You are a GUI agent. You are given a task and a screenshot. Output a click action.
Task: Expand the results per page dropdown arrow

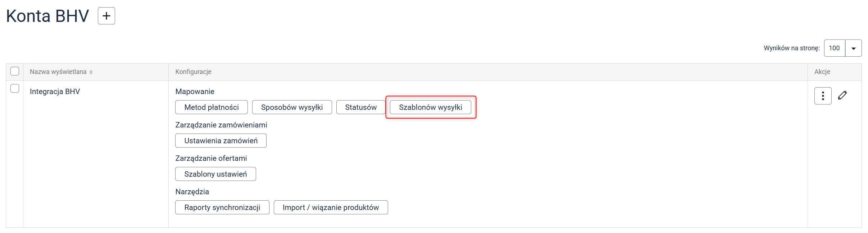tap(853, 48)
